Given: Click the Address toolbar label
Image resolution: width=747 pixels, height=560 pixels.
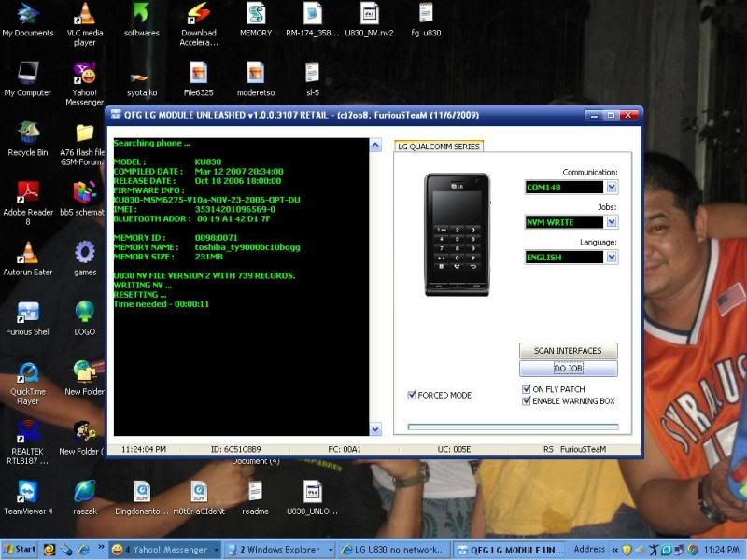Looking at the screenshot, I should coord(589,549).
